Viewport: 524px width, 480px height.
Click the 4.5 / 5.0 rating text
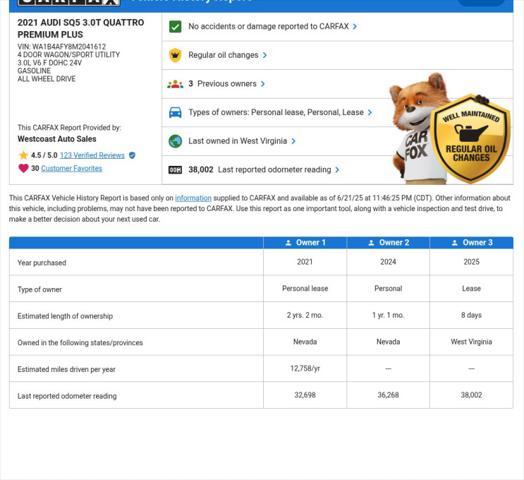[44, 155]
